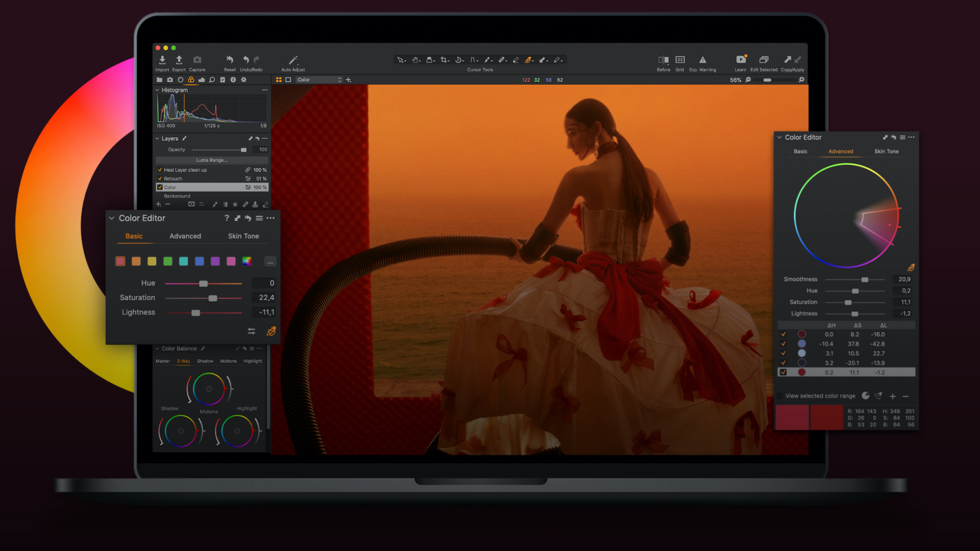Click the Export toolbar icon
The height and width of the screenshot is (551, 980).
tap(179, 60)
